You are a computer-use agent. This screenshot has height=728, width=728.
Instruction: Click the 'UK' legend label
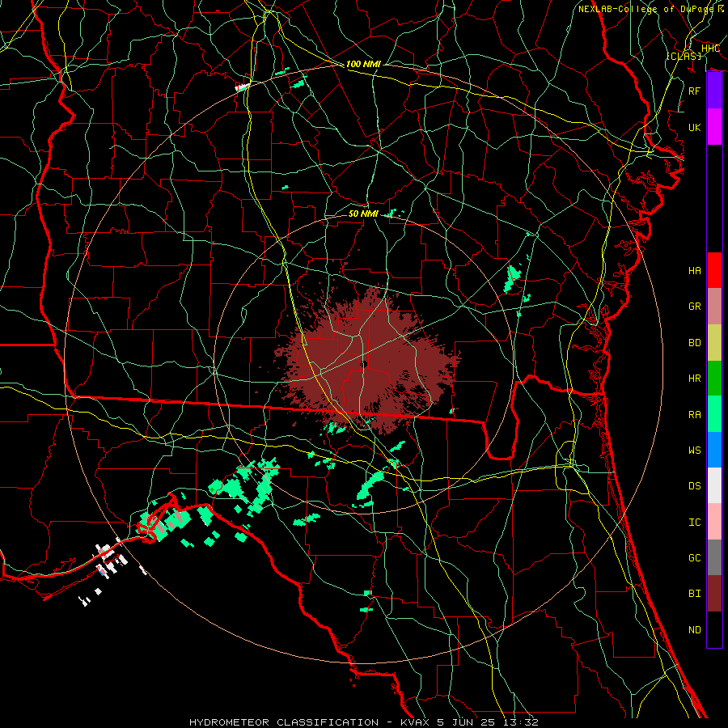694,127
